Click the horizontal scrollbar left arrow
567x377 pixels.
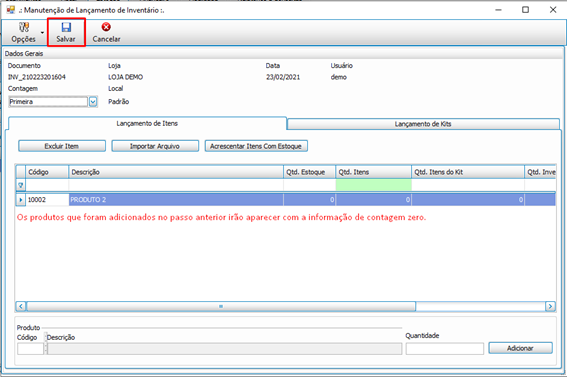[21, 307]
